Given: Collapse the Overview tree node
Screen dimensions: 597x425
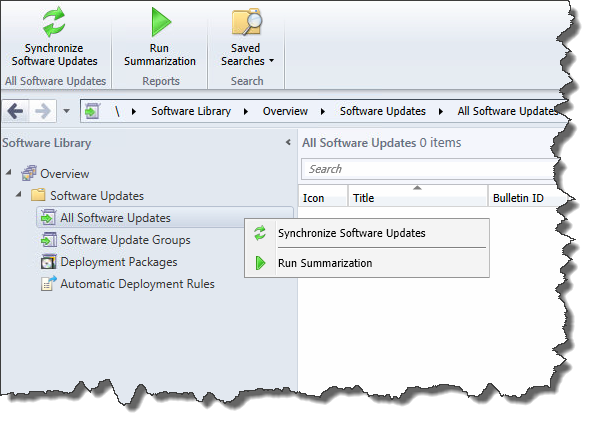Looking at the screenshot, I should point(9,173).
